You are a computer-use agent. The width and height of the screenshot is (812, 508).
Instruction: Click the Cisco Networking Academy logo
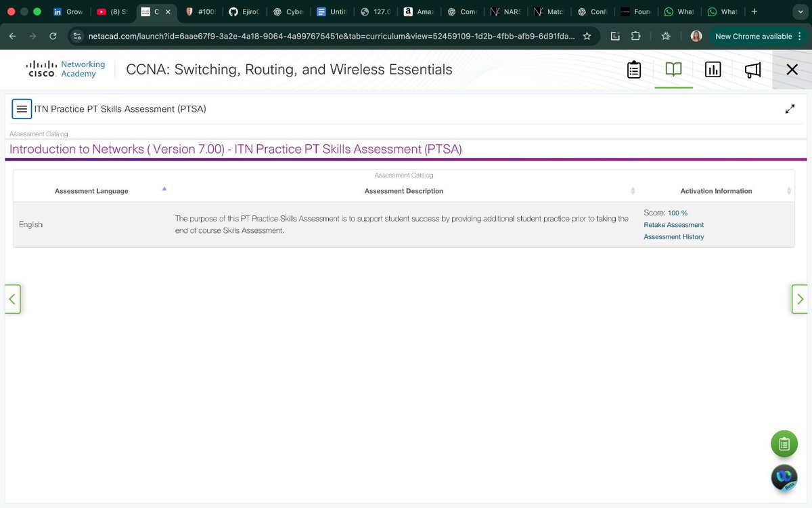tap(66, 69)
